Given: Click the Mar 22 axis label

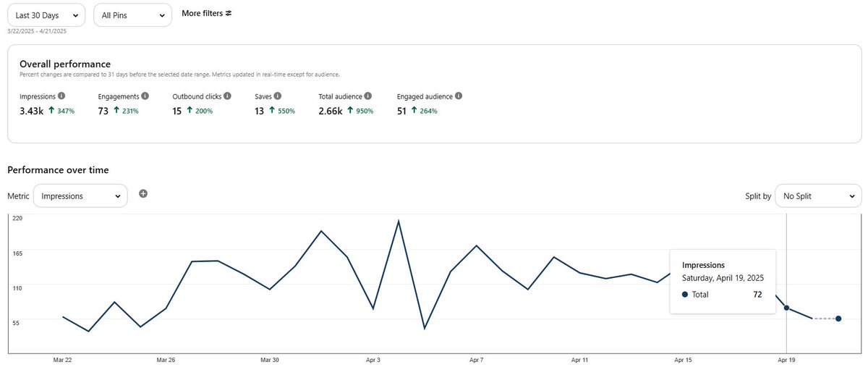Looking at the screenshot, I should coord(63,359).
